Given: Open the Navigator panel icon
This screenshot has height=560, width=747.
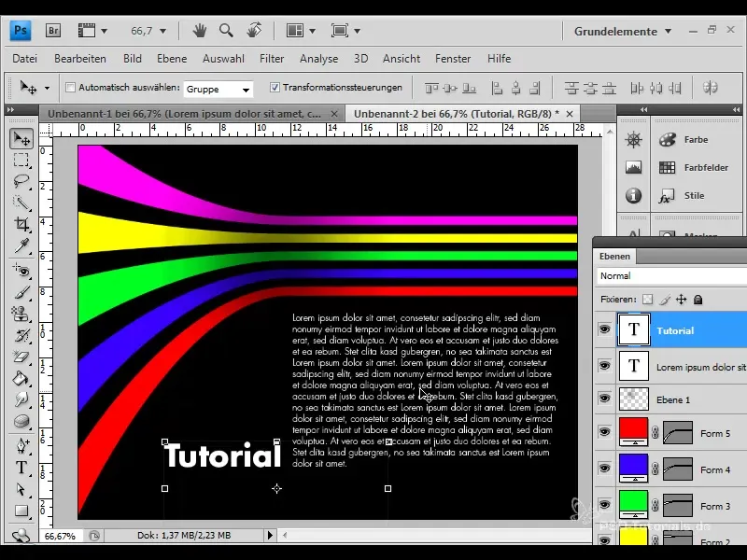Looking at the screenshot, I should coord(633,139).
